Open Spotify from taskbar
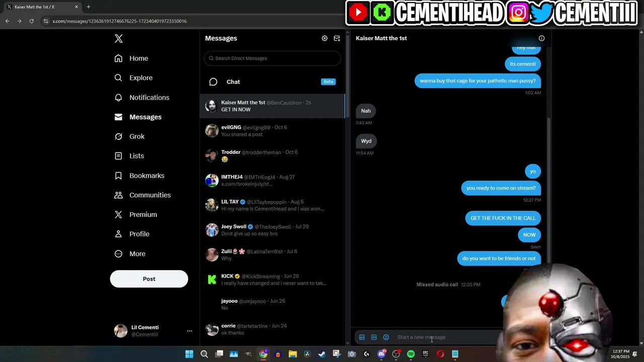The image size is (644, 362). 411,354
